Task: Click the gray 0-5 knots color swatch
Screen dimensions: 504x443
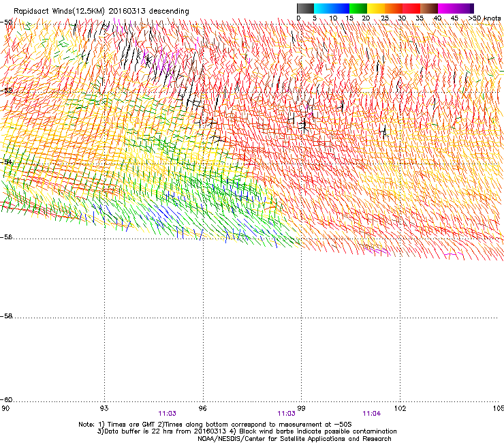Action: point(305,8)
